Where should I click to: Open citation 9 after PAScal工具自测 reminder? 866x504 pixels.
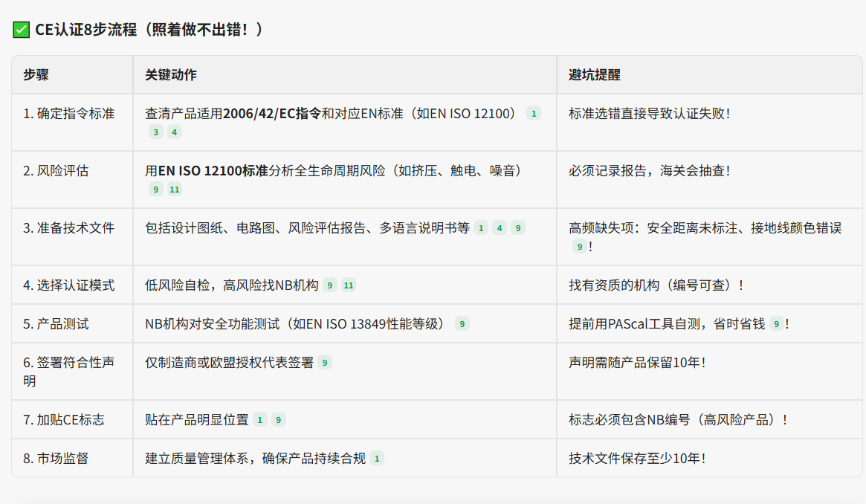click(776, 324)
